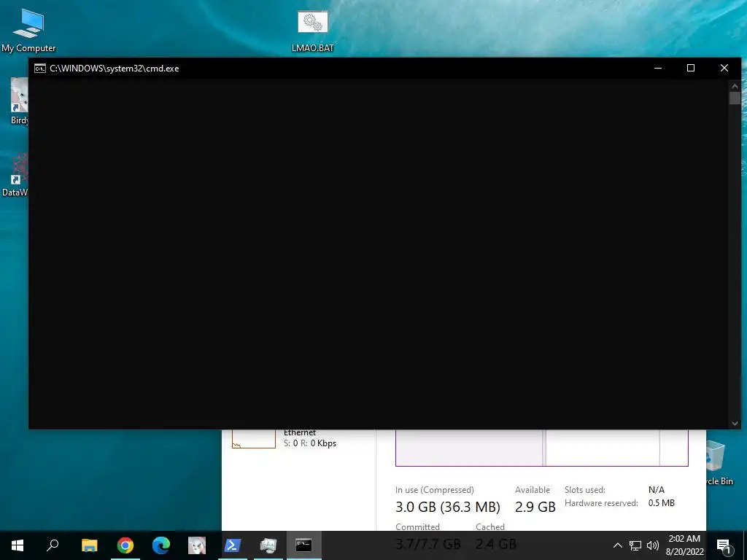Click the 3.0 GB (36.3 MB) value

click(448, 507)
